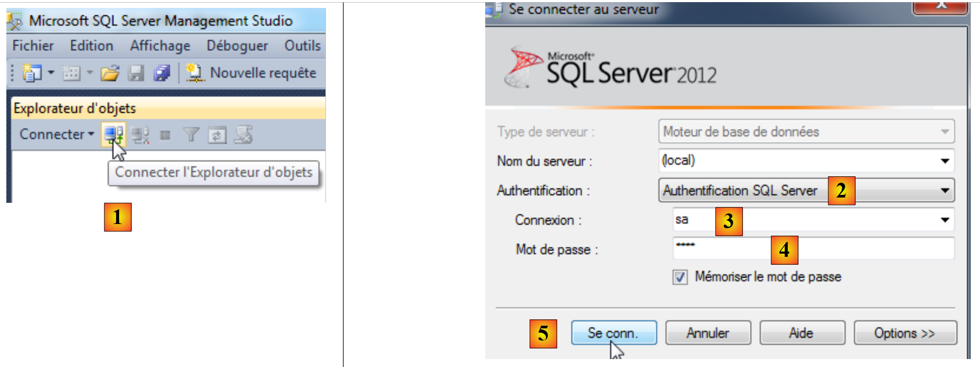
Task: Expand the Connexion login dropdown
Action: tap(945, 220)
